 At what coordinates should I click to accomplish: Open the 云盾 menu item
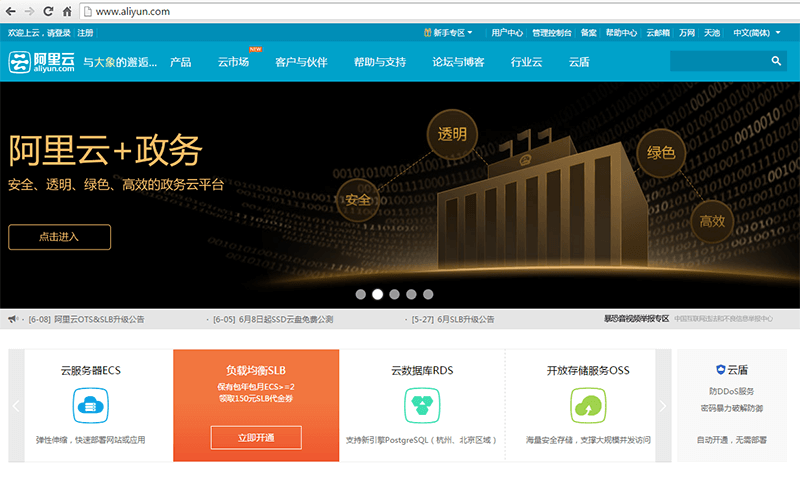tap(579, 62)
